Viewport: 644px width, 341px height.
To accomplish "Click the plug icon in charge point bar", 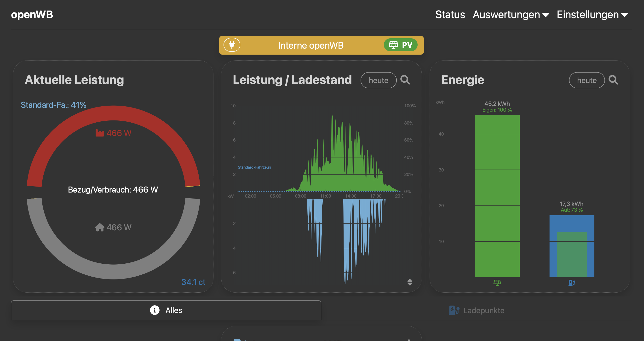I will point(232,45).
